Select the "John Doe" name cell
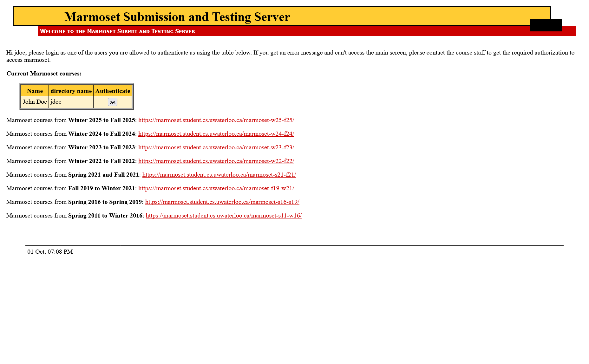589x364 pixels. [x=35, y=102]
